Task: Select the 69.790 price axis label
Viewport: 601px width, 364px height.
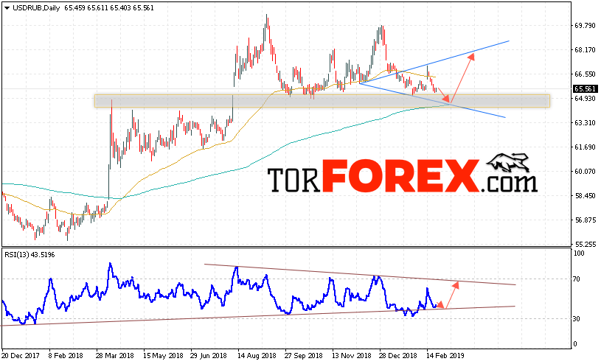Action: pos(585,25)
